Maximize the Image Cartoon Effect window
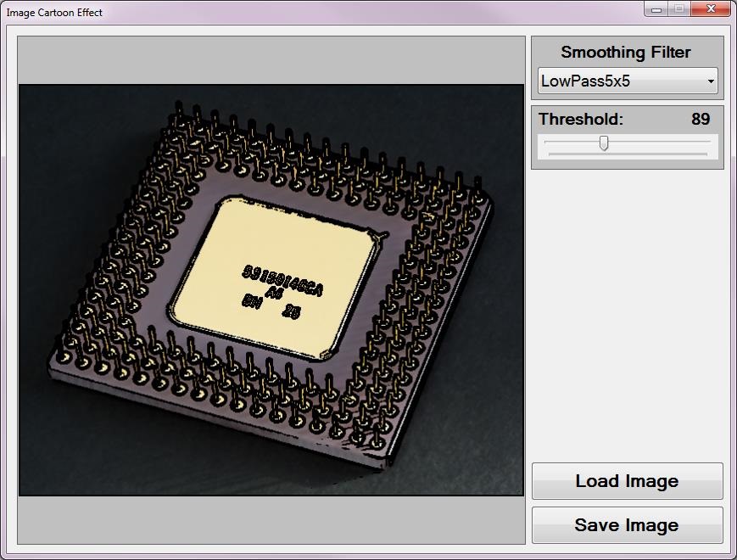The height and width of the screenshot is (560, 737). (679, 8)
